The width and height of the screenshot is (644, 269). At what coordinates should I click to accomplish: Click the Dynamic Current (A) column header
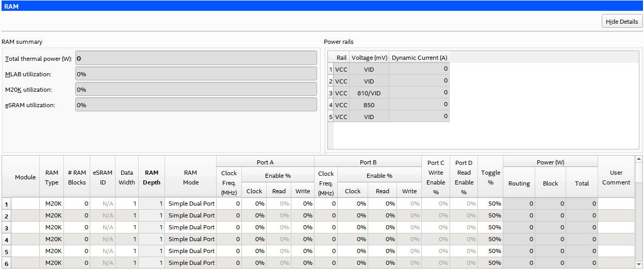419,58
